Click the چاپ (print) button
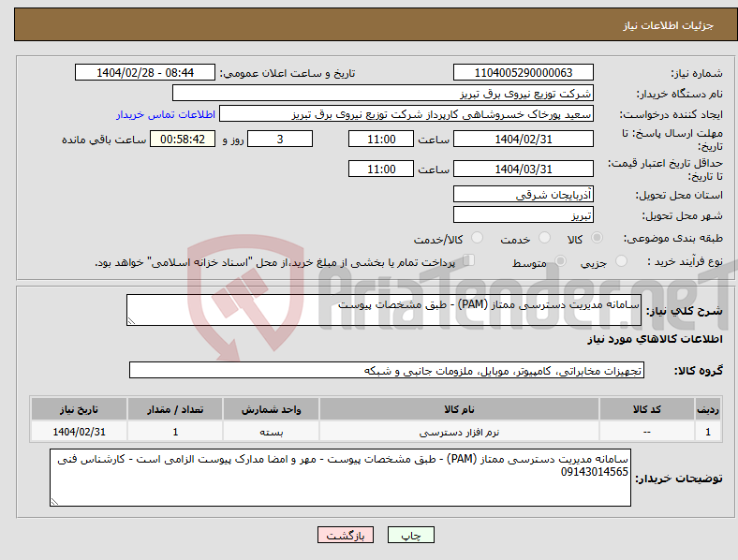The image size is (738, 560). [410, 535]
